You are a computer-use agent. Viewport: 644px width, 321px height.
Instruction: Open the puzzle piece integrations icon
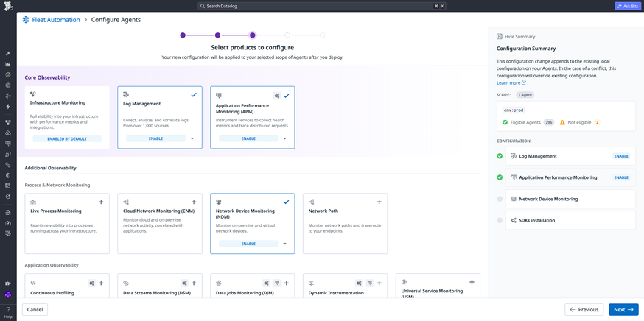click(8, 283)
